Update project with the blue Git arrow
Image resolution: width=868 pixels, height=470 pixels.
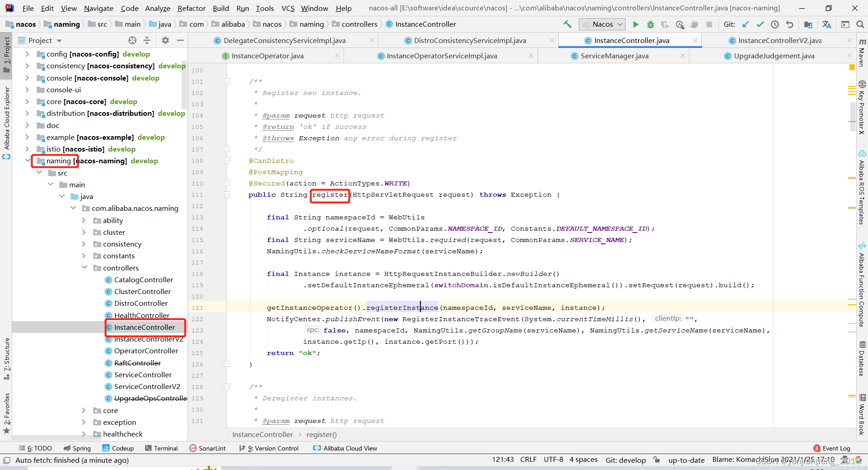745,24
